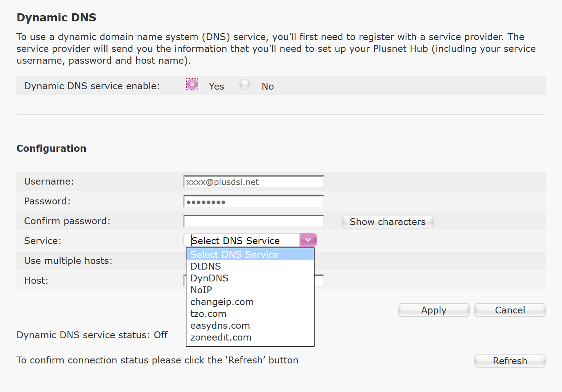The width and height of the screenshot is (562, 392).
Task: Select tzo.com as the provider
Action: 208,313
